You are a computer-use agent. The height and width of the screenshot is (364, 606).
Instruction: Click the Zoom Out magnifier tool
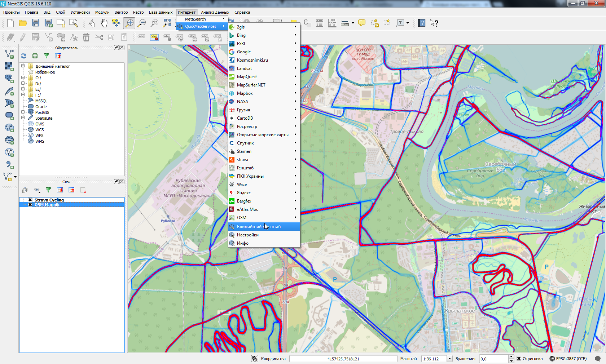click(x=142, y=23)
